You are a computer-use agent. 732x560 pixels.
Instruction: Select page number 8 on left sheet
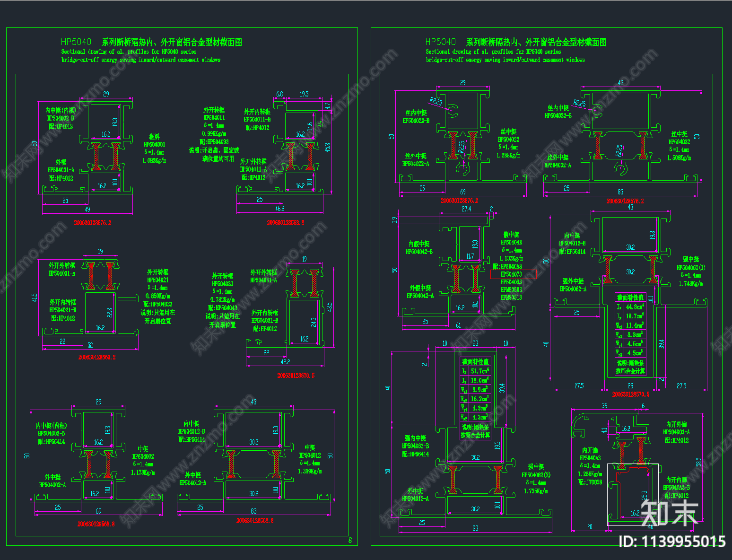pyautogui.click(x=350, y=540)
